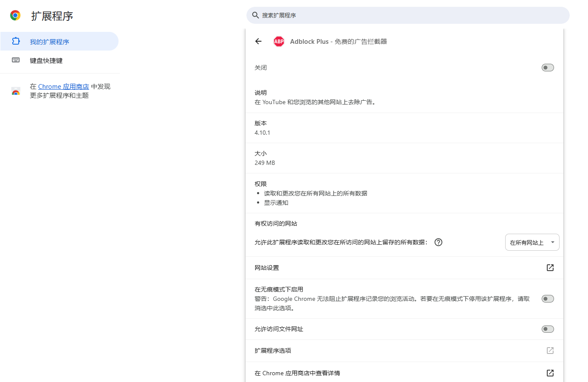
Task: Click the Chrome logo beside 扩展程序
Action: 15,16
